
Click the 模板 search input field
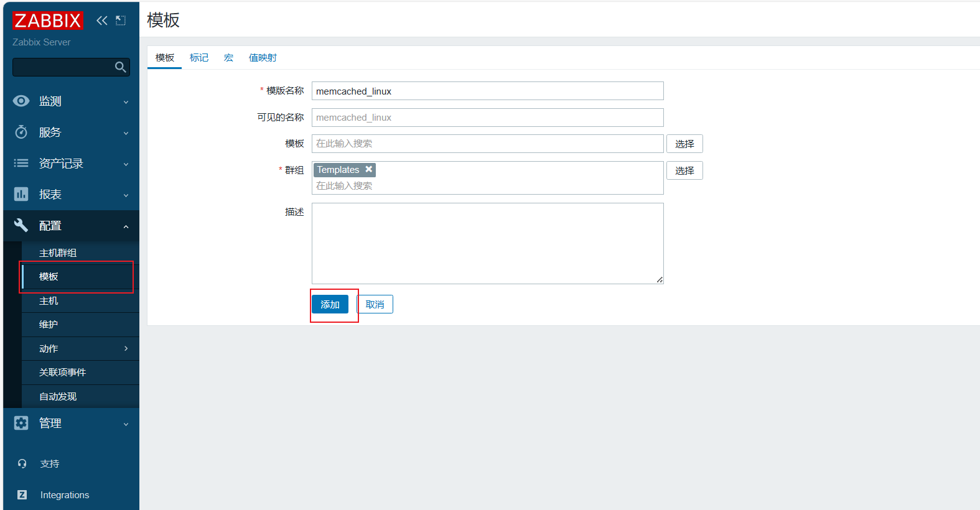point(487,144)
